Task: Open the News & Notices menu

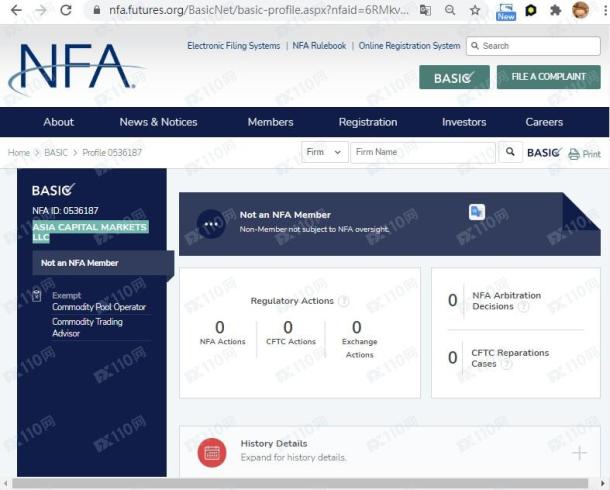Action: pyautogui.click(x=158, y=122)
